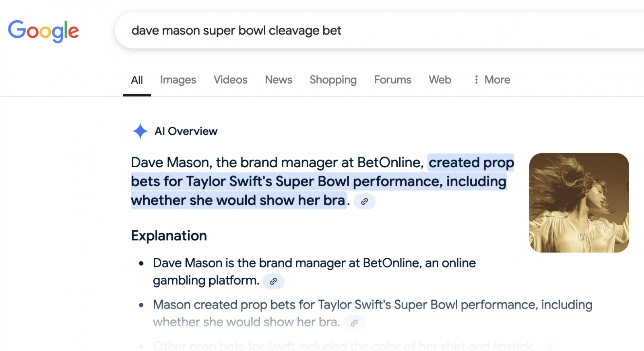The height and width of the screenshot is (351, 644).
Task: Click the 'Explanation' heading
Action: coord(169,236)
